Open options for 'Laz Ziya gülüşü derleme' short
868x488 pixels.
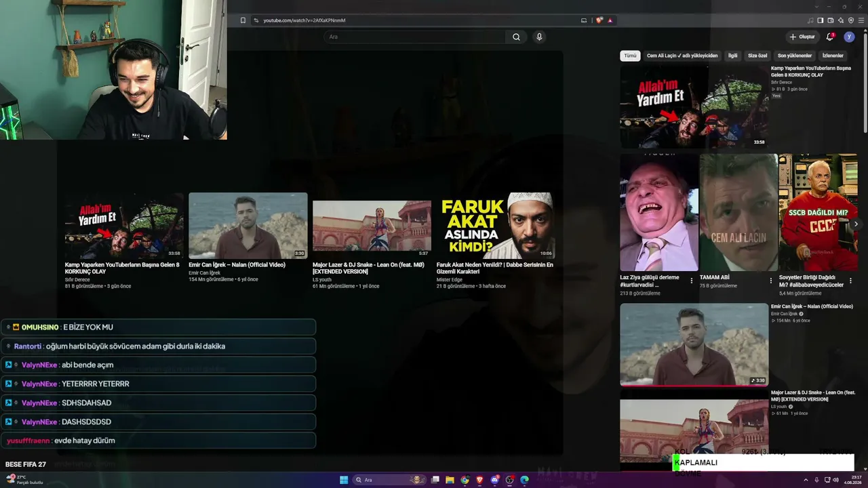[x=692, y=281]
